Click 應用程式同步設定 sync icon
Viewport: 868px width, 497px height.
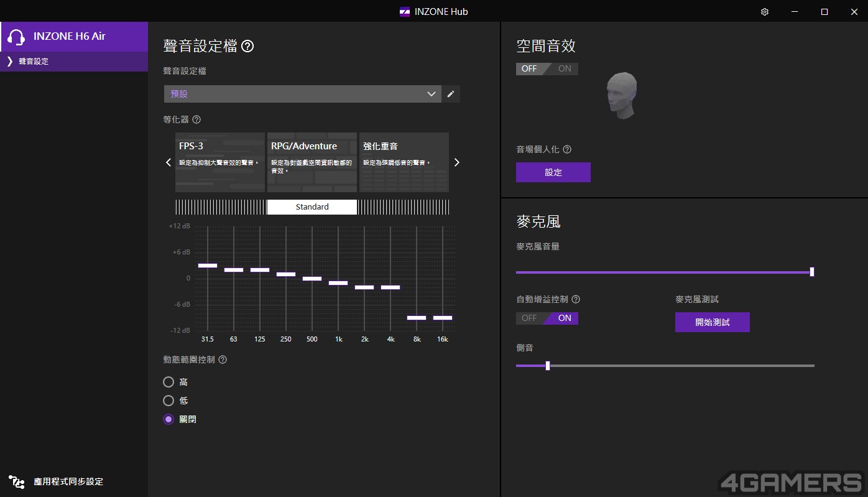17,481
